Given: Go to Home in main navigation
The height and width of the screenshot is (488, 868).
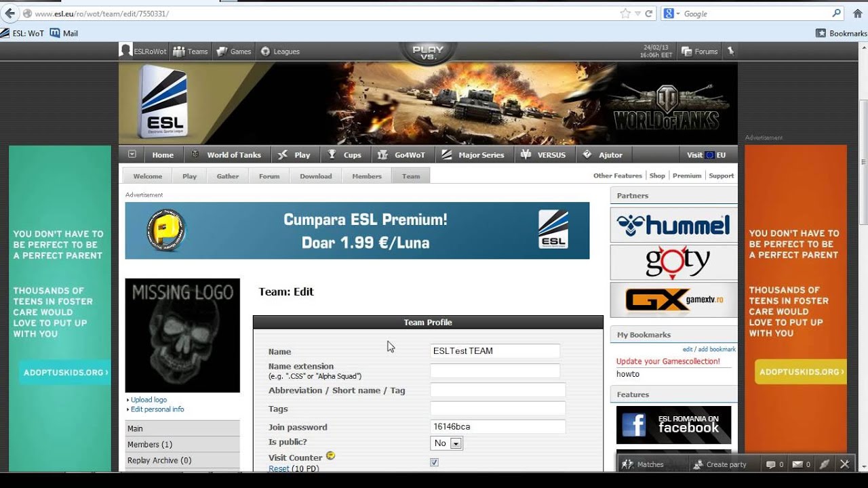Looking at the screenshot, I should click(x=163, y=155).
